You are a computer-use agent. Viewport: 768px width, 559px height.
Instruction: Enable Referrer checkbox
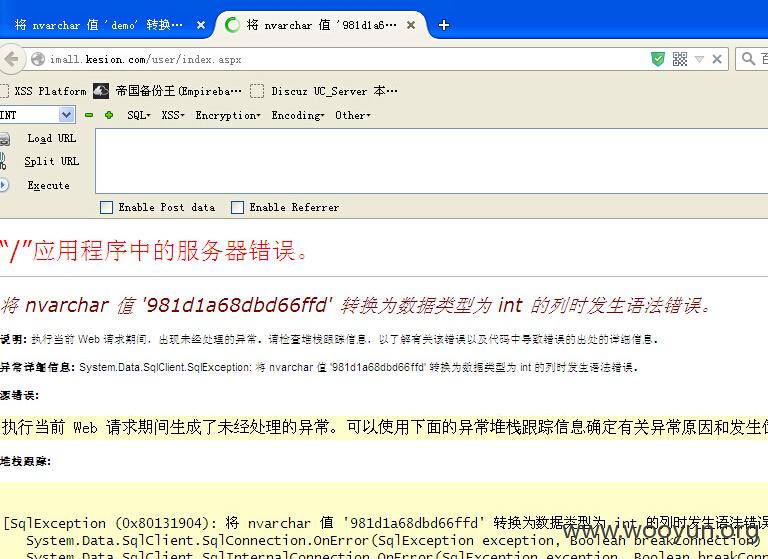(237, 207)
